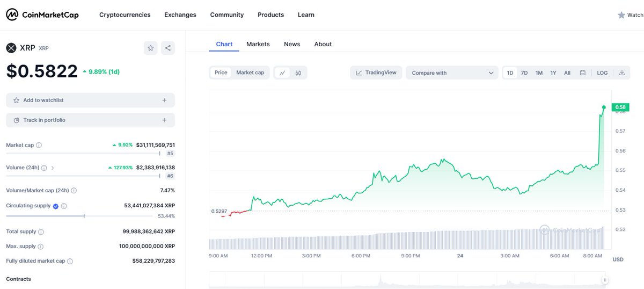Open the Compare with dropdown

tap(452, 73)
